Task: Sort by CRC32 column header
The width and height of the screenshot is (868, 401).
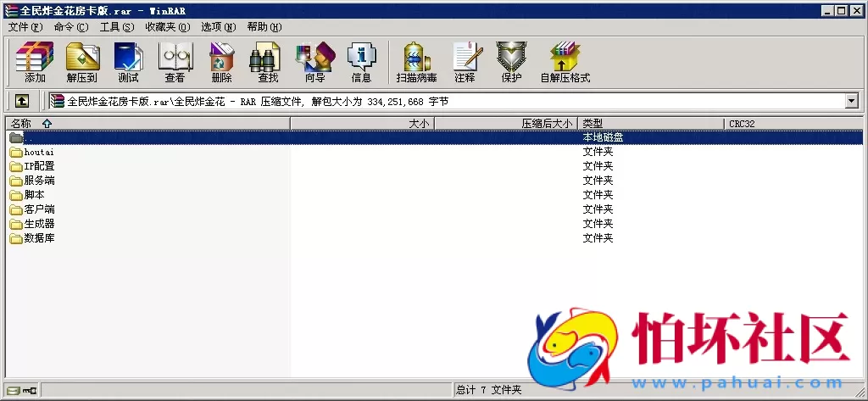Action: pyautogui.click(x=793, y=124)
